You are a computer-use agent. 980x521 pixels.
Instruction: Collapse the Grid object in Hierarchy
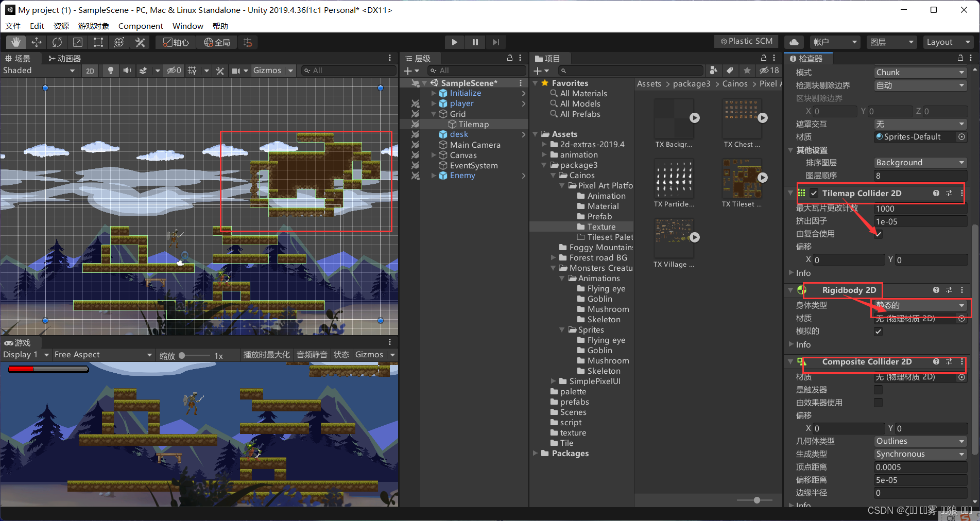click(434, 114)
